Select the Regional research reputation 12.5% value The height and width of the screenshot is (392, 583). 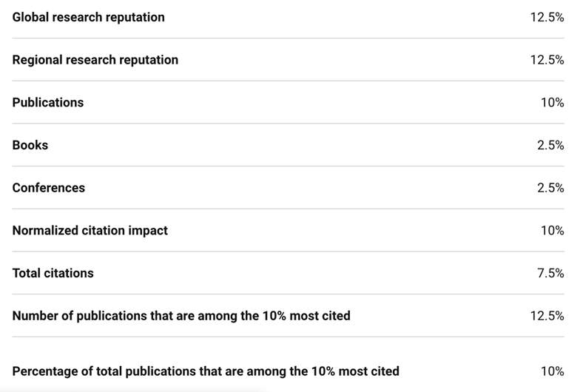coord(547,60)
